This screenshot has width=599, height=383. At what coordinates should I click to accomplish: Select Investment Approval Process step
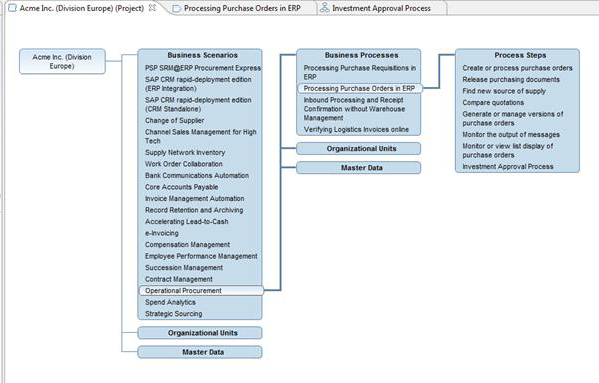coord(508,166)
